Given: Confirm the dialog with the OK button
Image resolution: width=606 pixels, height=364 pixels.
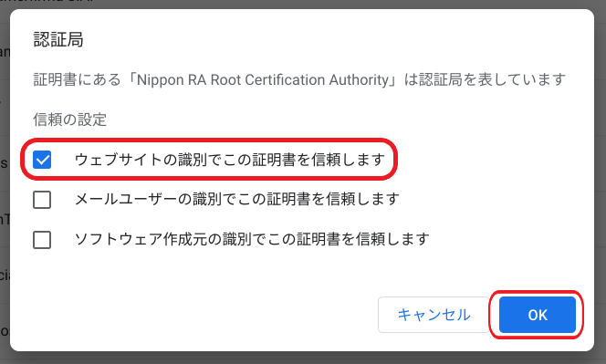Looking at the screenshot, I should [538, 315].
